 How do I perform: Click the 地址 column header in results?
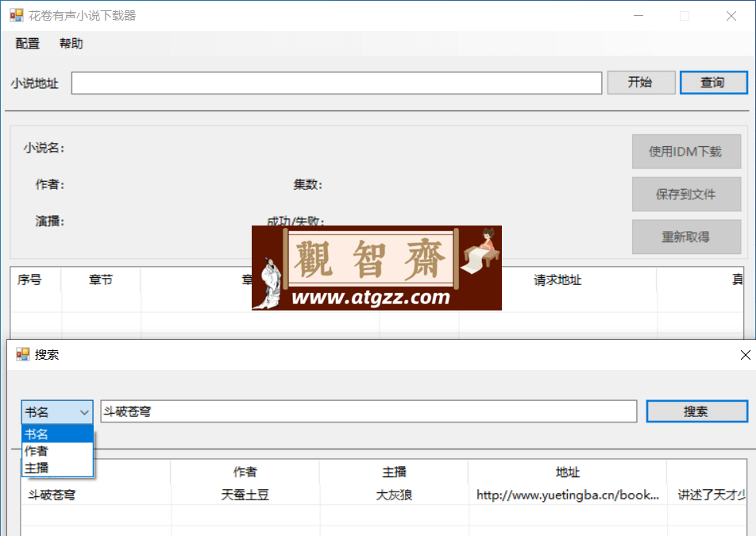coord(568,472)
